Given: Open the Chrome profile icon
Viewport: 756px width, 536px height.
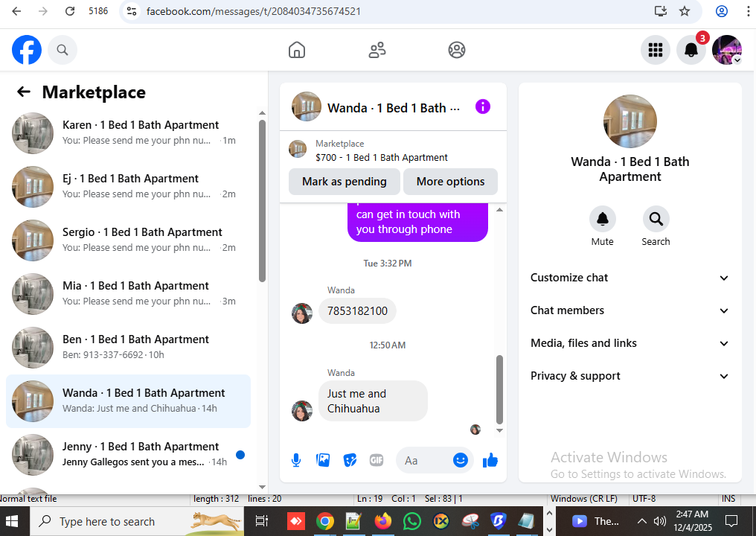Looking at the screenshot, I should coord(722,11).
